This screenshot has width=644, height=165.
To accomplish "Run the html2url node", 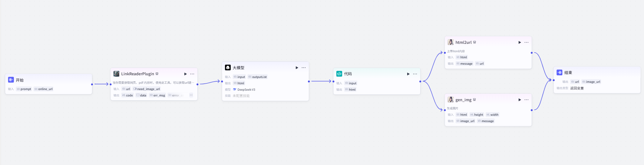I will click(x=520, y=43).
